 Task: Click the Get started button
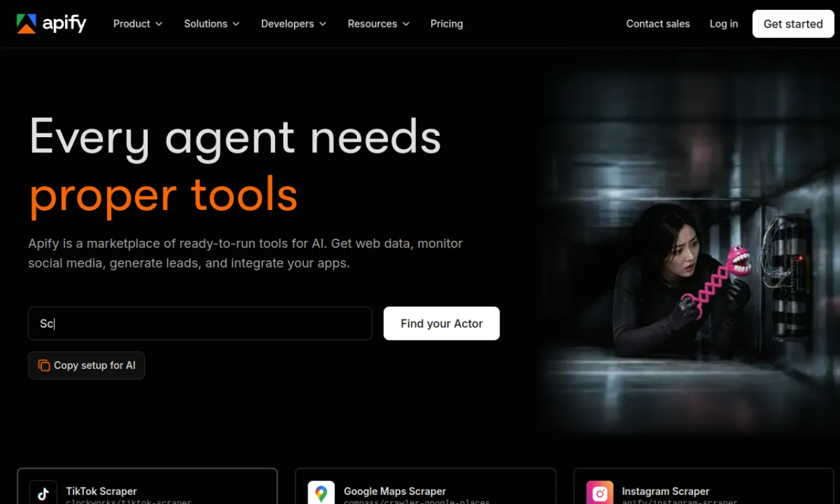coord(793,24)
